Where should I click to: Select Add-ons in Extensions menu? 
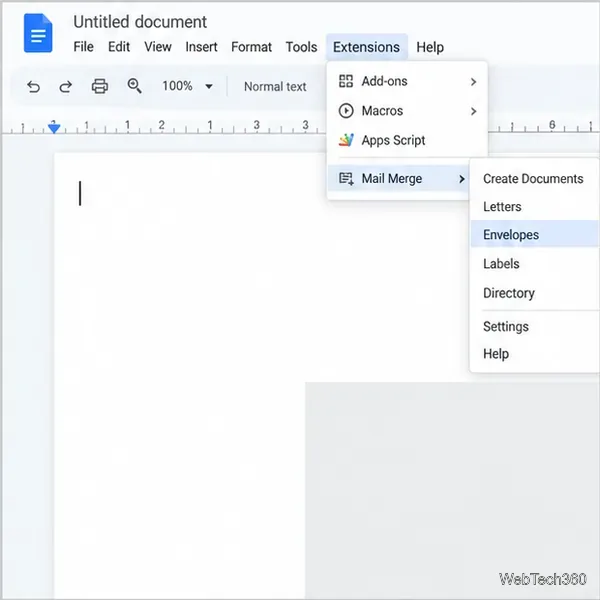[407, 82]
